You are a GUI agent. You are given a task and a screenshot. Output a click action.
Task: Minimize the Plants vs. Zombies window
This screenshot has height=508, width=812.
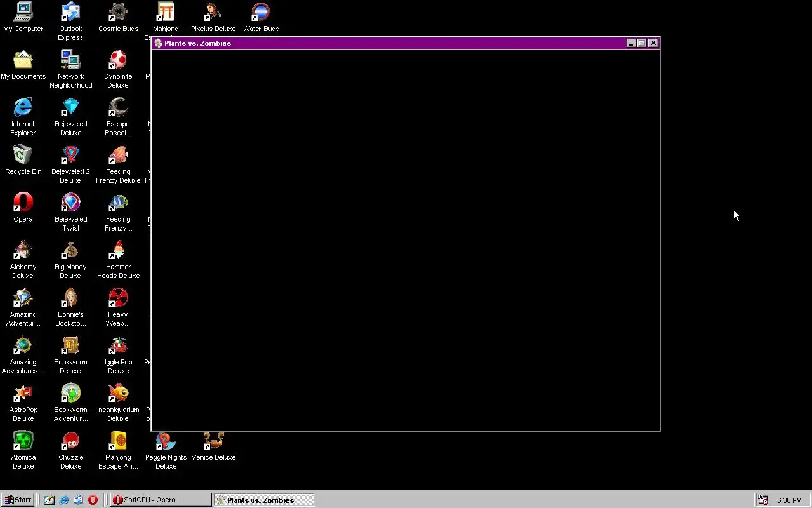coord(631,43)
